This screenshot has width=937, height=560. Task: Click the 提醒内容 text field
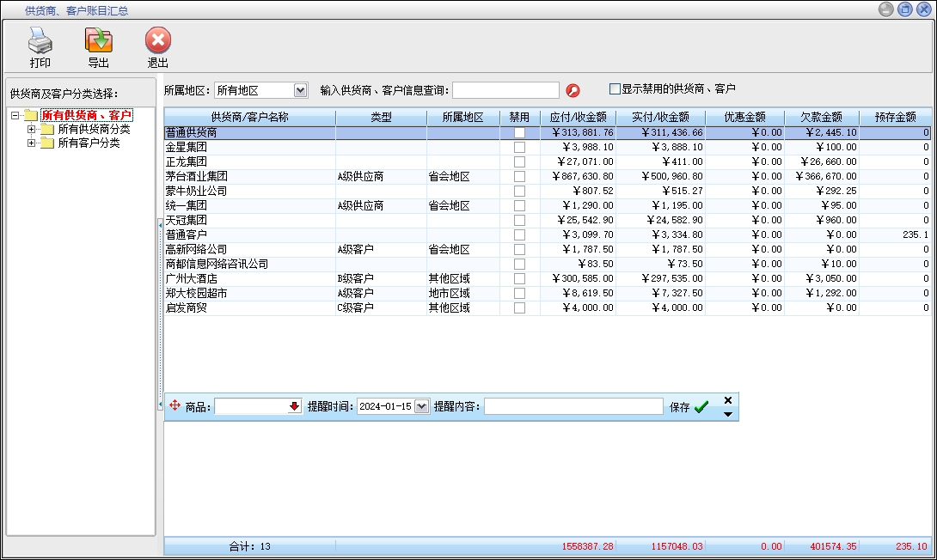tap(573, 407)
